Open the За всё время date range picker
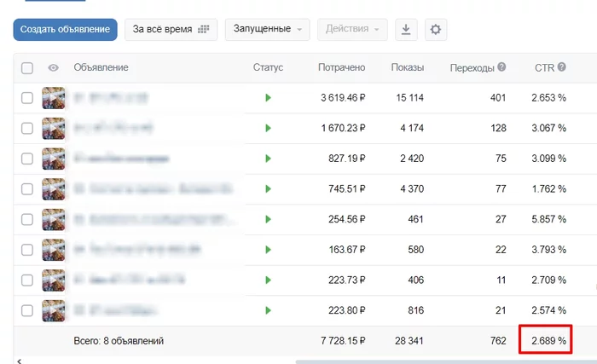The width and height of the screenshot is (597, 364). (x=171, y=29)
